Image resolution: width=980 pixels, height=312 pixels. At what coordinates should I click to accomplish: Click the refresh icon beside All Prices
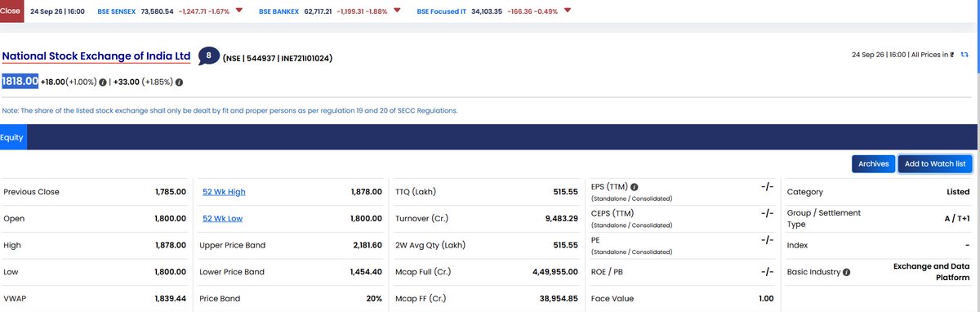click(964, 55)
